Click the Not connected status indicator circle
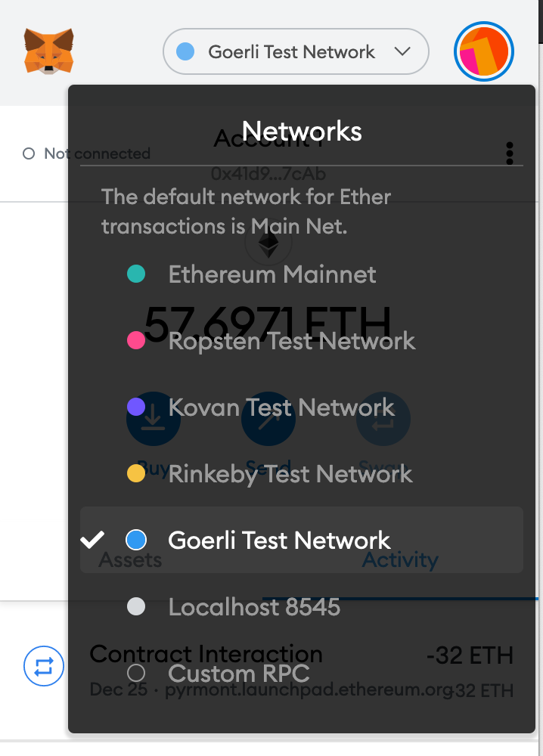This screenshot has width=543, height=756. pos(28,153)
